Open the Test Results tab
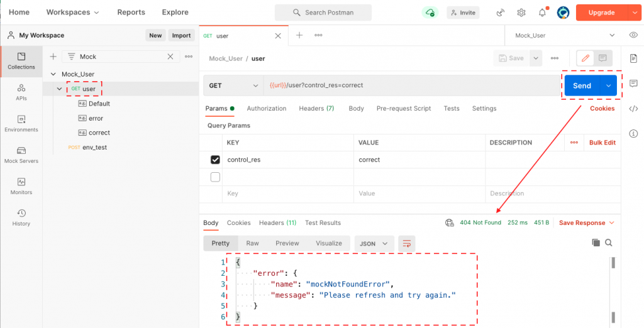This screenshot has height=328, width=644. pyautogui.click(x=323, y=223)
